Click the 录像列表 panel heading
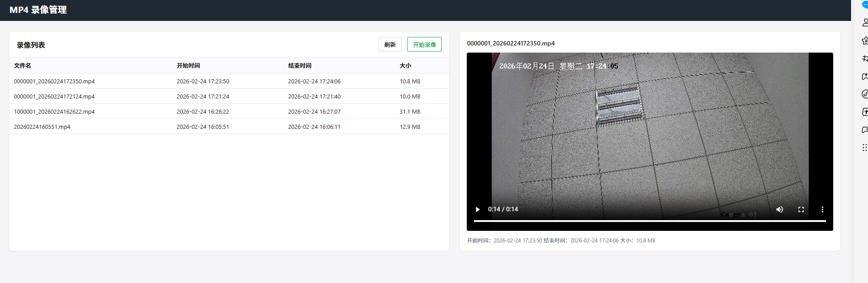868x283 pixels. pos(31,45)
